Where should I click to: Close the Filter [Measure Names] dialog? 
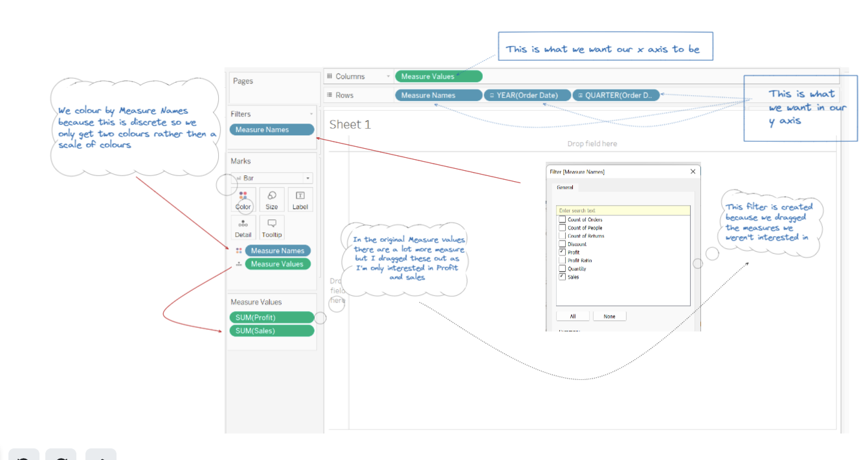click(x=693, y=171)
